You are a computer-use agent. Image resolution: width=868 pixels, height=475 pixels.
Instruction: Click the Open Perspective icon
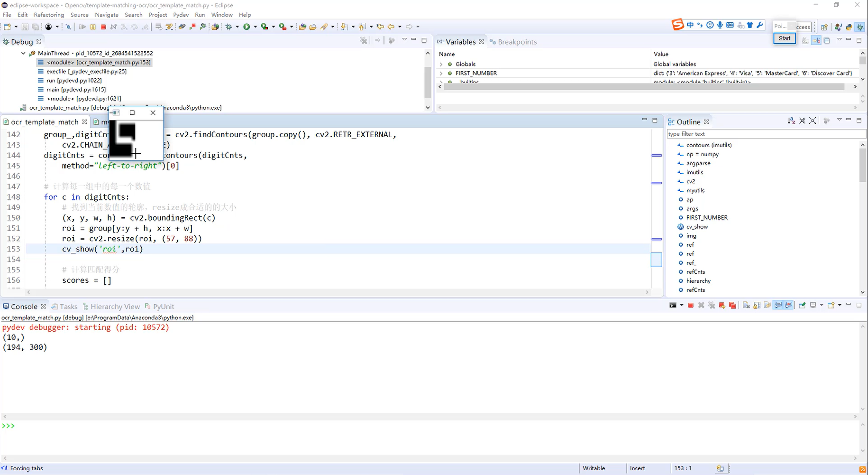(824, 27)
